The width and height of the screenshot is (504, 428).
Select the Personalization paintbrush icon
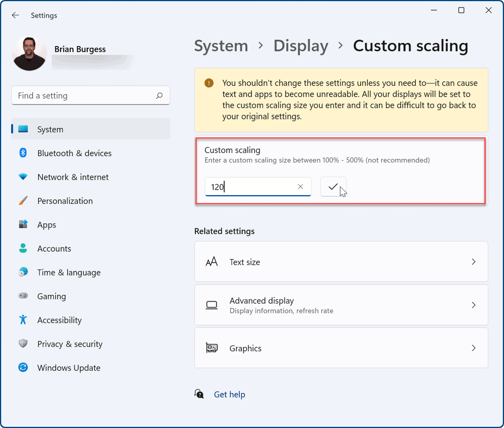(23, 201)
